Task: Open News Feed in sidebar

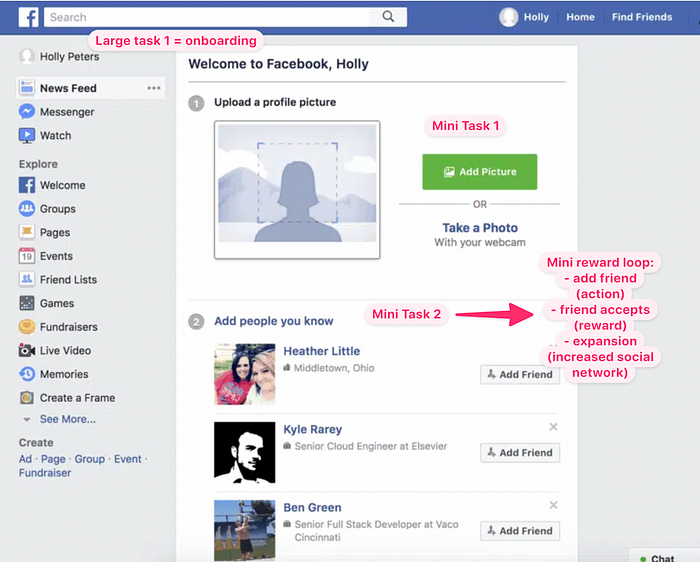Action: (x=91, y=88)
